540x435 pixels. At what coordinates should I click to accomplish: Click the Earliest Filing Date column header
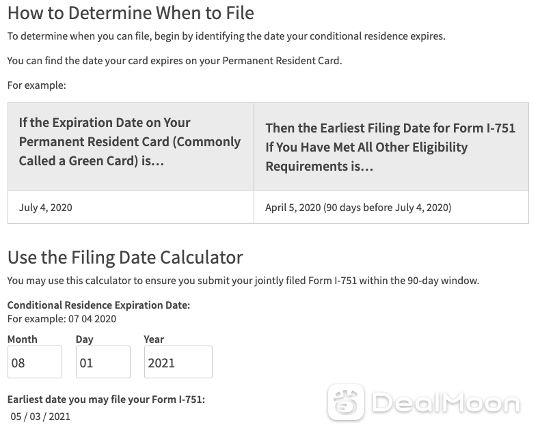click(x=391, y=147)
